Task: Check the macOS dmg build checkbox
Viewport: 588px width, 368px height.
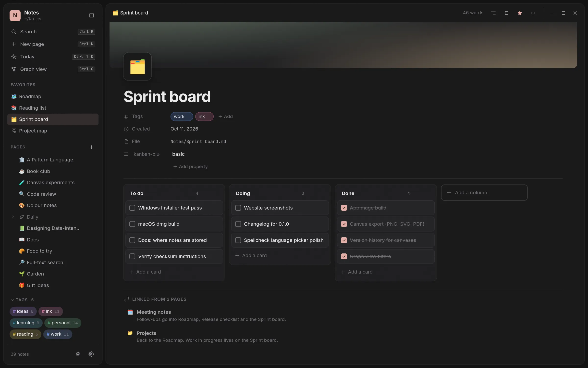Action: coord(132,224)
